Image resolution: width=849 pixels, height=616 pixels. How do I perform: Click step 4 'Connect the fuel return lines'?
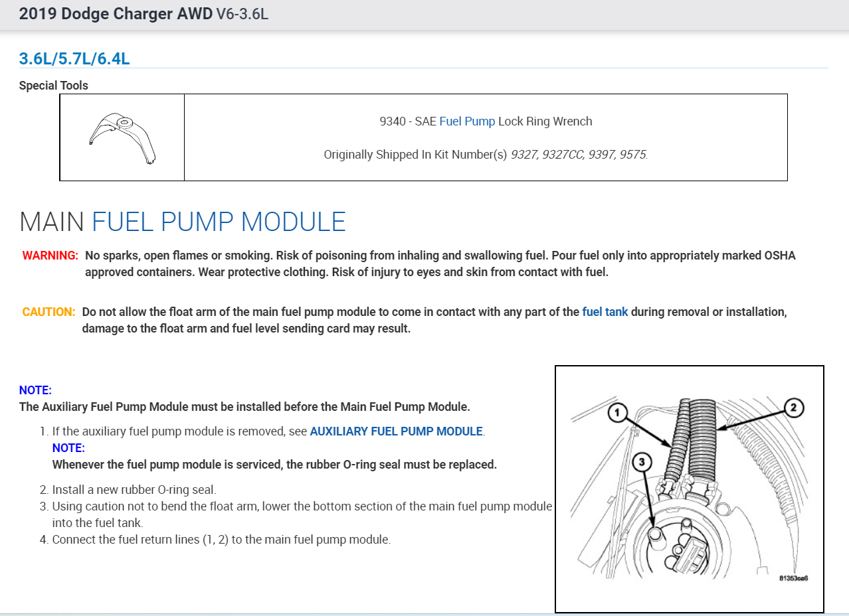(221, 540)
